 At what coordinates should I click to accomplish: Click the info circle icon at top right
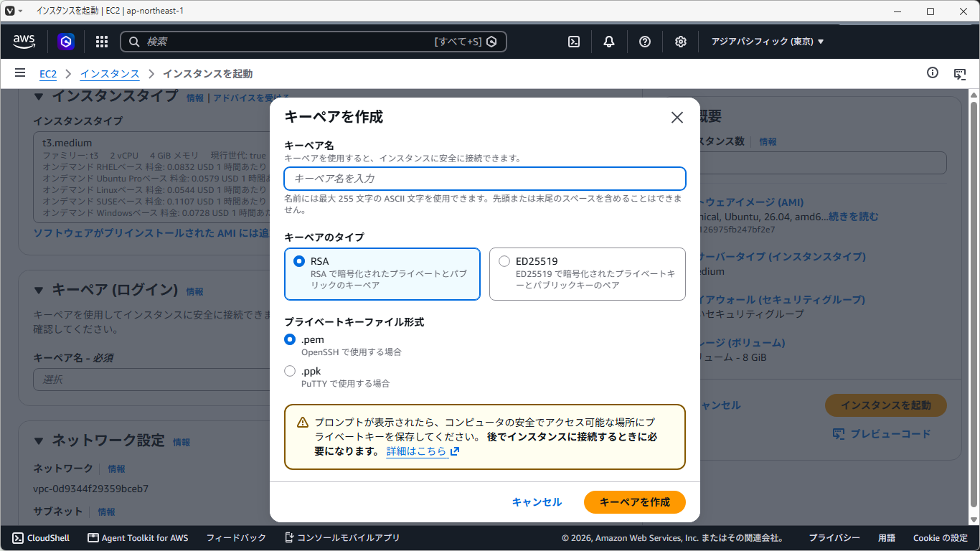933,72
